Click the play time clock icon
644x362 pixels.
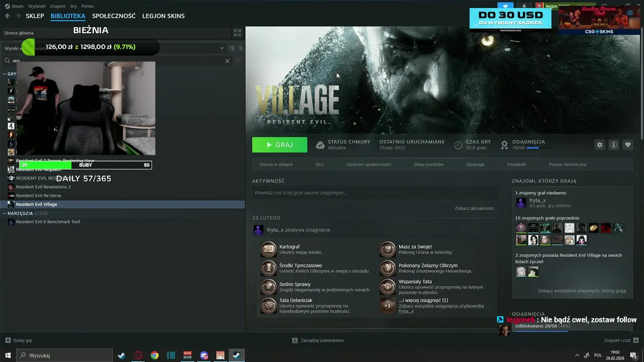click(458, 145)
